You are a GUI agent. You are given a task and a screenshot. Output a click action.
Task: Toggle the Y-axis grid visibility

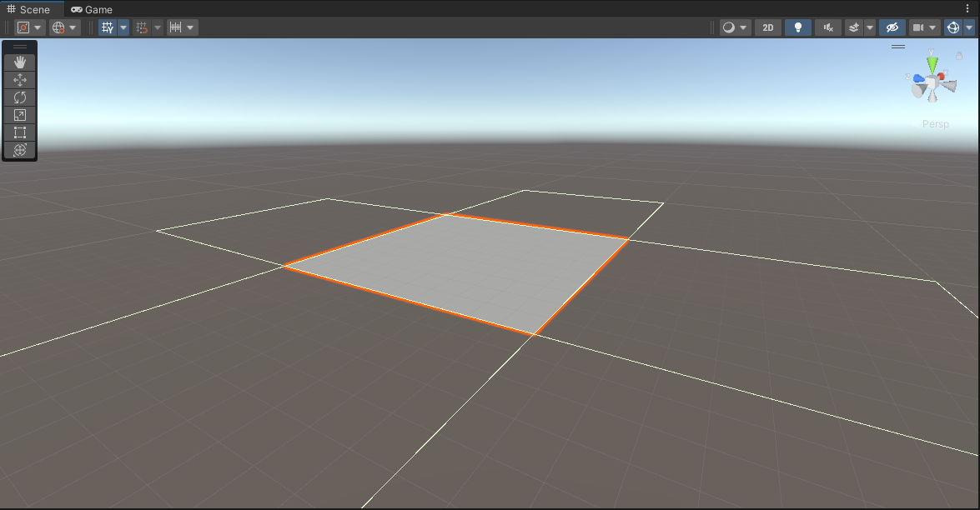click(x=108, y=27)
